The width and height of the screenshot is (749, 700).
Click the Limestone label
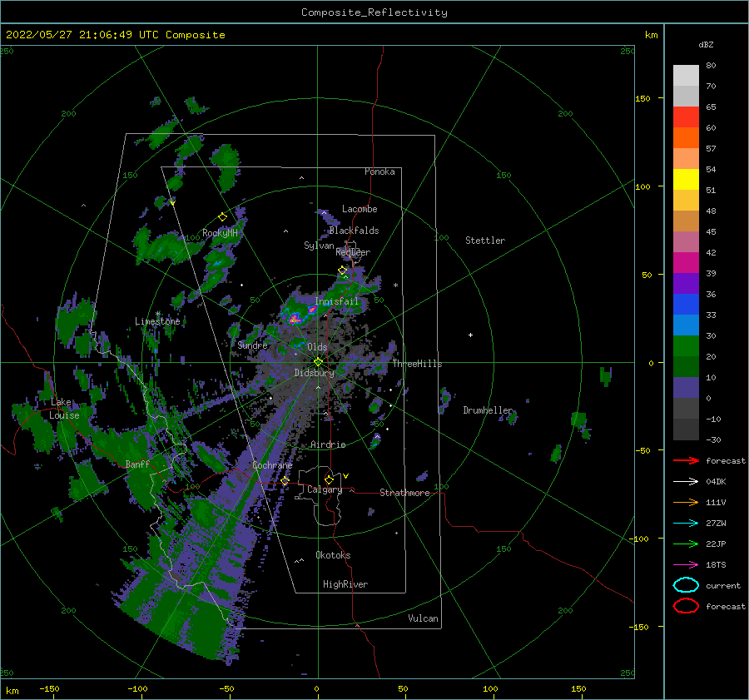[157, 321]
